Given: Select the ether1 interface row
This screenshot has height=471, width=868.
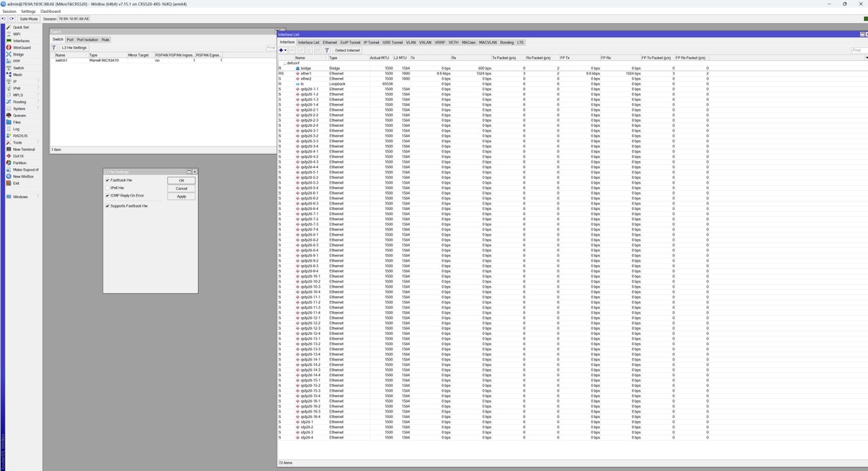Looking at the screenshot, I should pyautogui.click(x=307, y=73).
